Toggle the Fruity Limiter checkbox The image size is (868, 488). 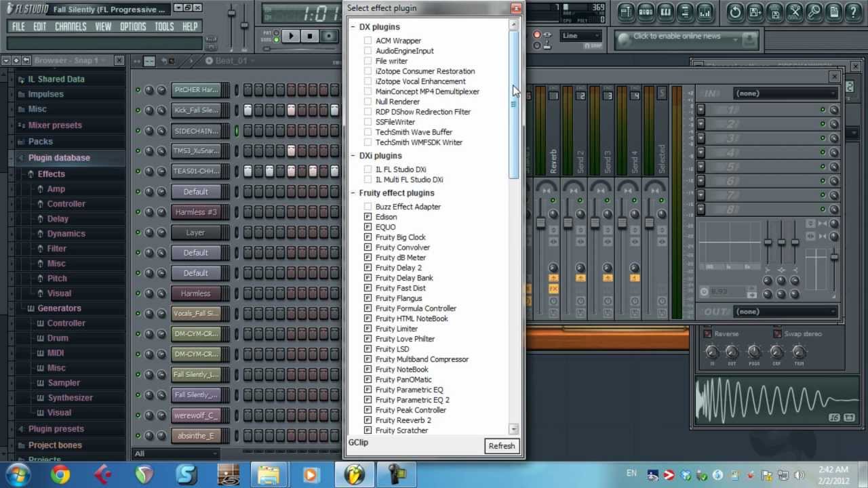pos(368,329)
